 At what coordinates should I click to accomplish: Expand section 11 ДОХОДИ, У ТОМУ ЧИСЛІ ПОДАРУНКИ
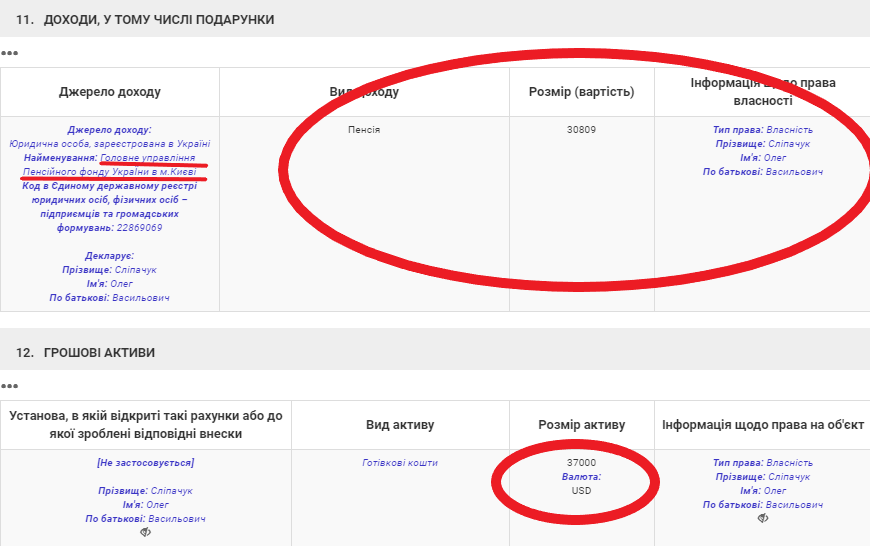[x=145, y=19]
